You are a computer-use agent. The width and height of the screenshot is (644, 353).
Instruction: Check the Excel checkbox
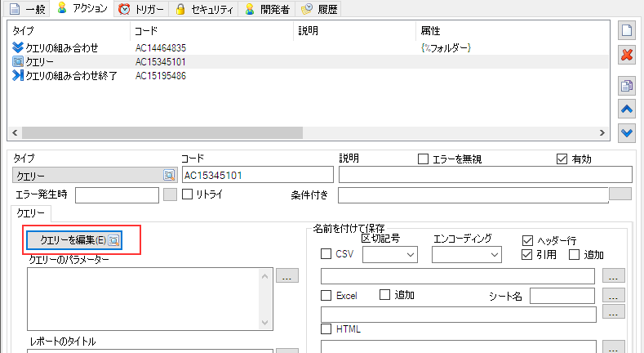coord(326,295)
